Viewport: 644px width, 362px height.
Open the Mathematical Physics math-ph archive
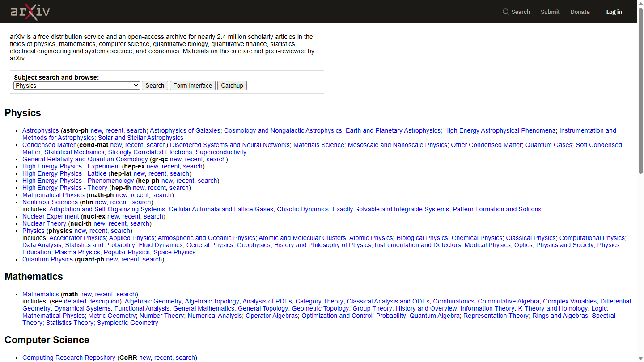pyautogui.click(x=53, y=195)
